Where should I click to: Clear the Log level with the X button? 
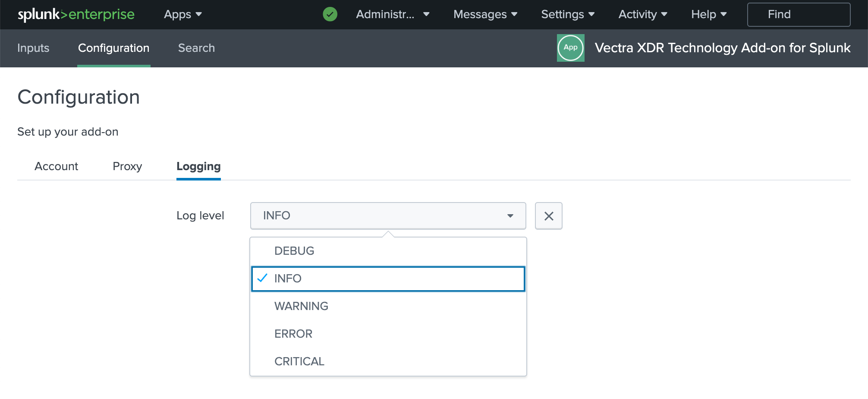(548, 215)
